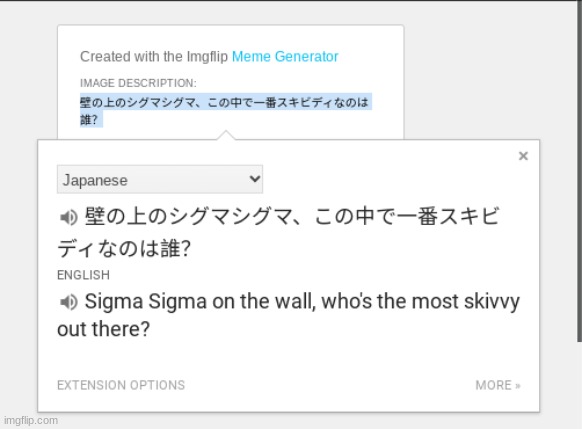This screenshot has width=582, height=429.
Task: Click the 'out there?' translation line
Action: [x=104, y=329]
